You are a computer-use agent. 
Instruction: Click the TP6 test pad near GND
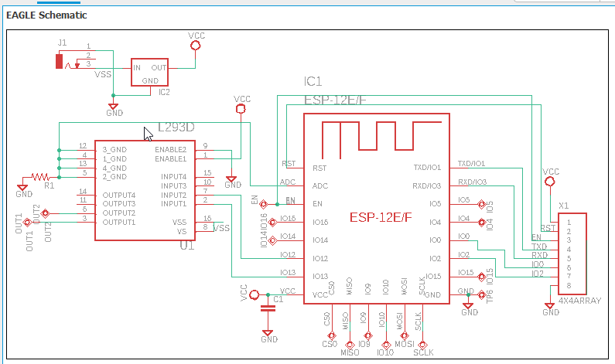click(x=481, y=294)
